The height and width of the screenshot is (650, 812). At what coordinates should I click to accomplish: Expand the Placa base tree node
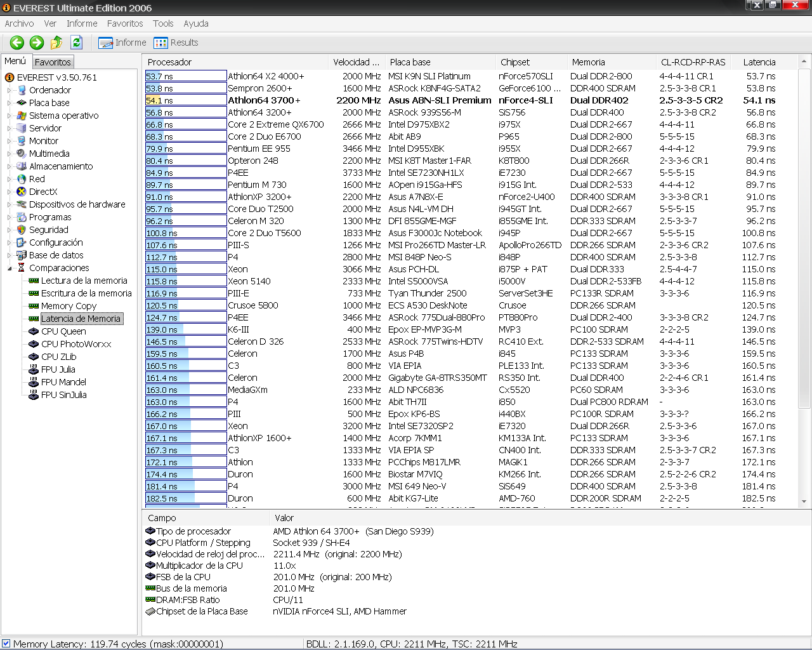coord(10,103)
